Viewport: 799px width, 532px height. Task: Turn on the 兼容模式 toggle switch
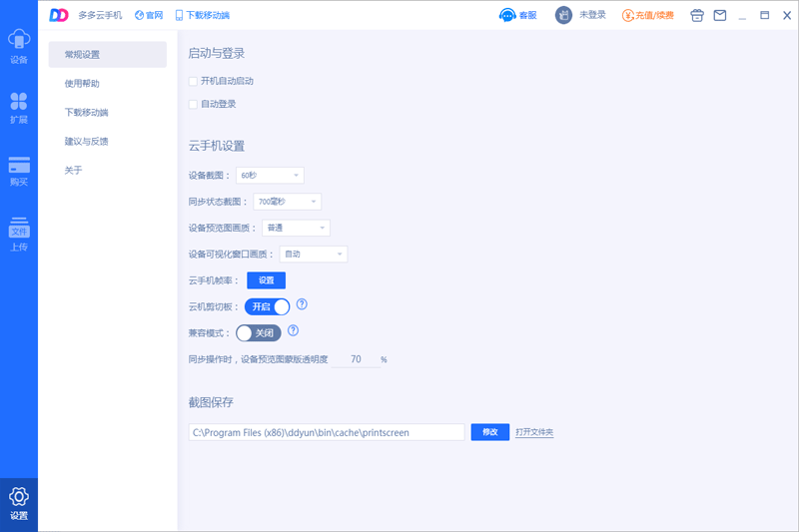click(x=259, y=332)
